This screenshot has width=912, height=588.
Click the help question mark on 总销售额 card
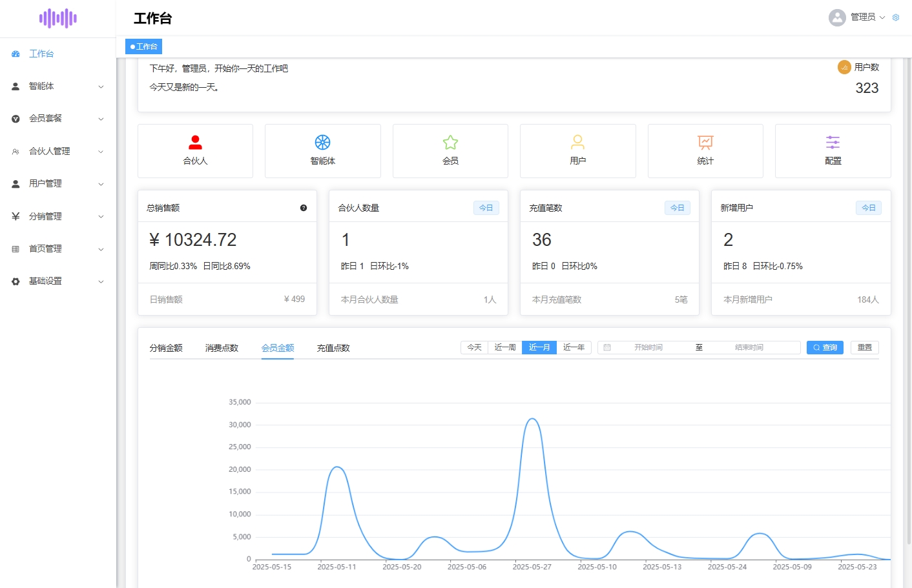tap(303, 208)
